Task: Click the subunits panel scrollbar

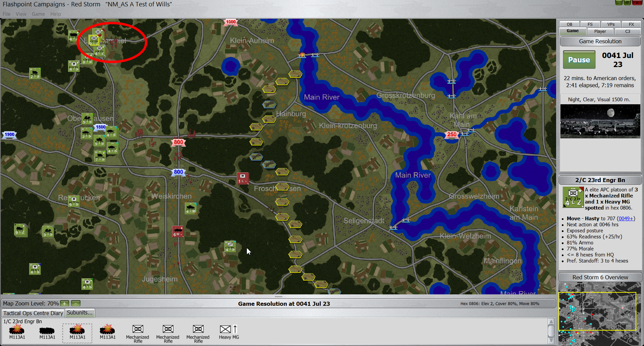Action: click(551, 331)
